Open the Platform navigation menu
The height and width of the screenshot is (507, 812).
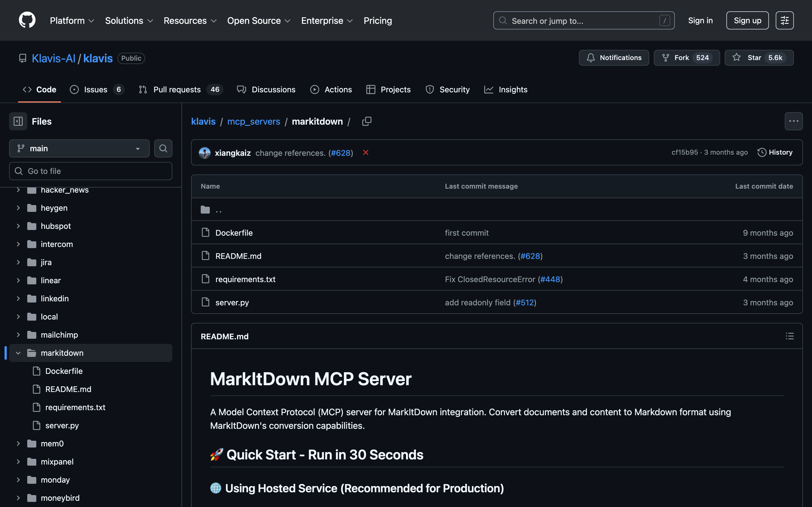pos(72,20)
